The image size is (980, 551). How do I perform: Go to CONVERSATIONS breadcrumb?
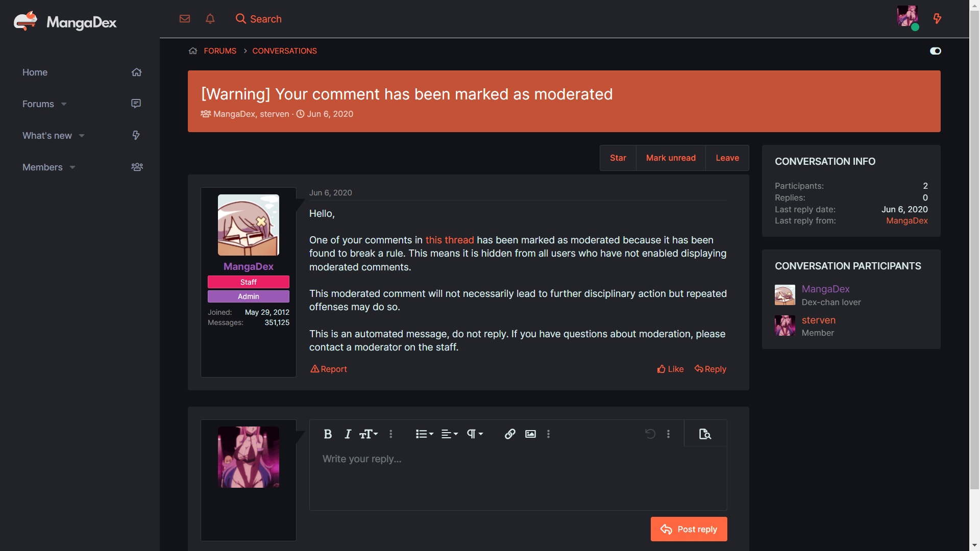tap(284, 51)
